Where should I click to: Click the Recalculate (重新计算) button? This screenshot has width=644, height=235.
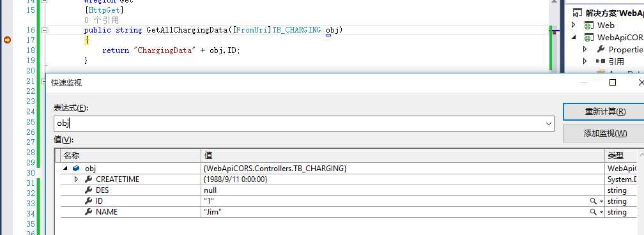(604, 111)
